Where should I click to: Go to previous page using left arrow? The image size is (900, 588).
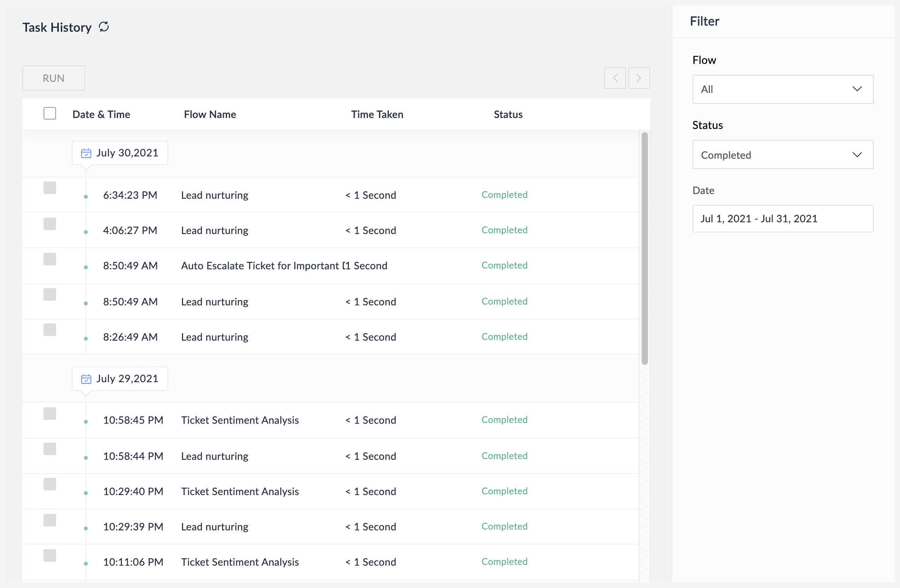pyautogui.click(x=615, y=78)
